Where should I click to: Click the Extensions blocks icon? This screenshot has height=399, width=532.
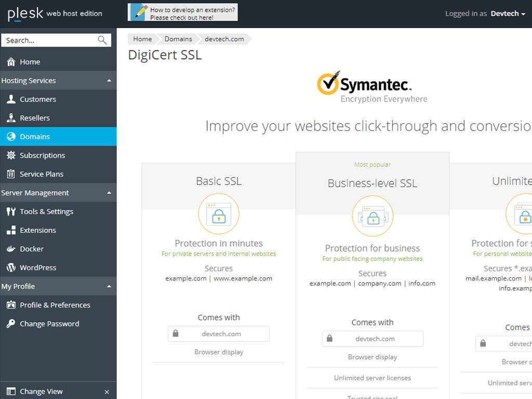pyautogui.click(x=11, y=230)
